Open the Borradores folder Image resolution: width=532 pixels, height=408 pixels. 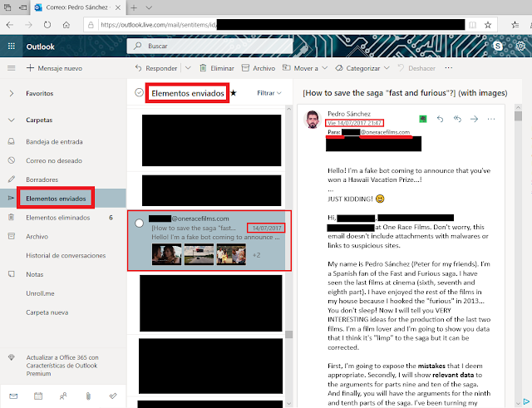pos(42,179)
